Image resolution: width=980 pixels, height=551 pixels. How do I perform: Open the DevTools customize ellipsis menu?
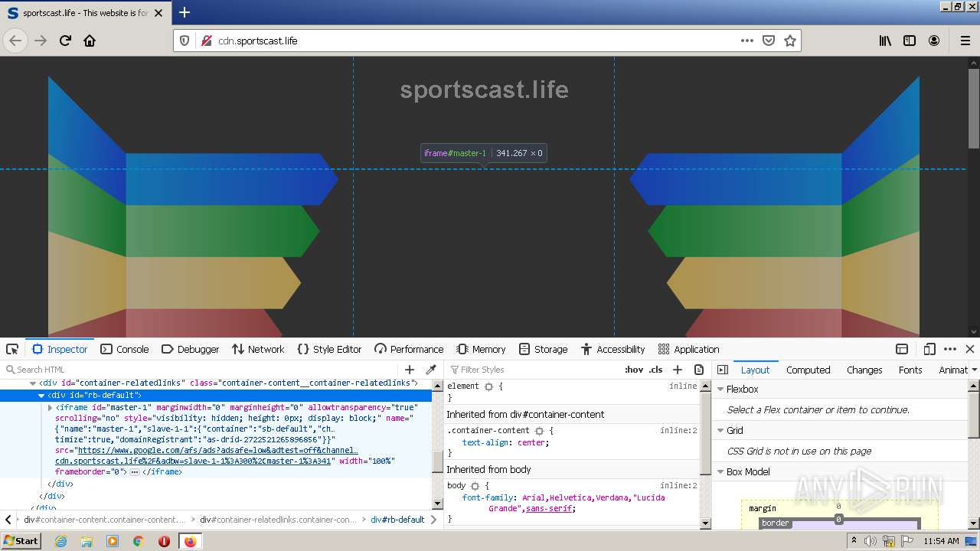coord(950,349)
